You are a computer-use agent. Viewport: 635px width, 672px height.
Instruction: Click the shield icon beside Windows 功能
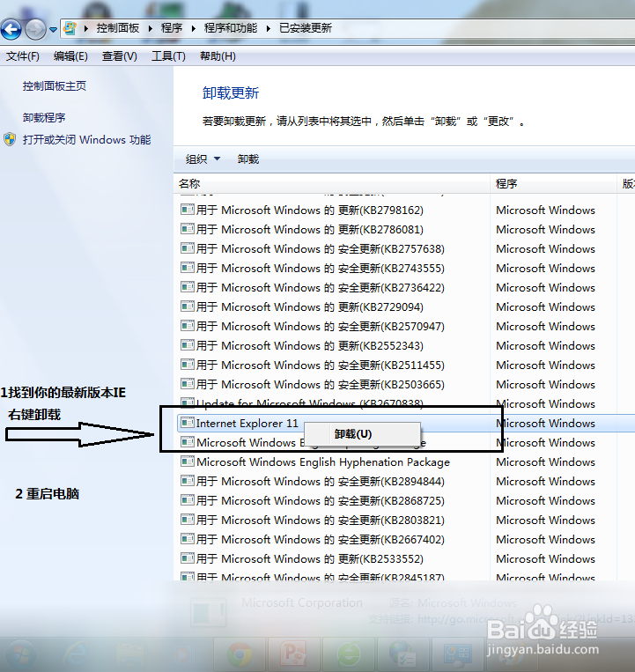pos(10,139)
